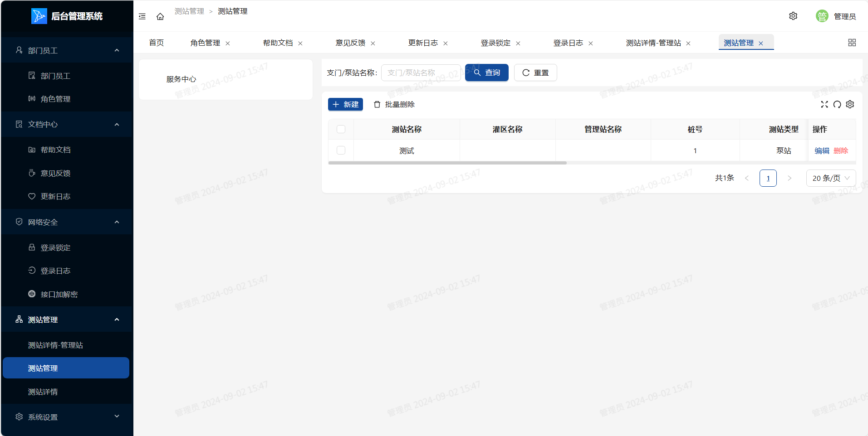
Task: Close the 帮助文档 tab
Action: (300, 44)
